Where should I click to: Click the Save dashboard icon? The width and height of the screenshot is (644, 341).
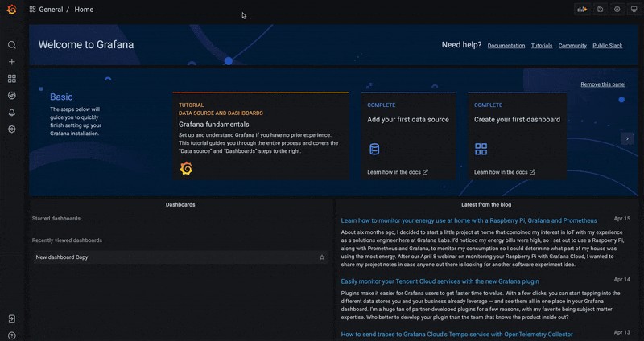(x=600, y=10)
